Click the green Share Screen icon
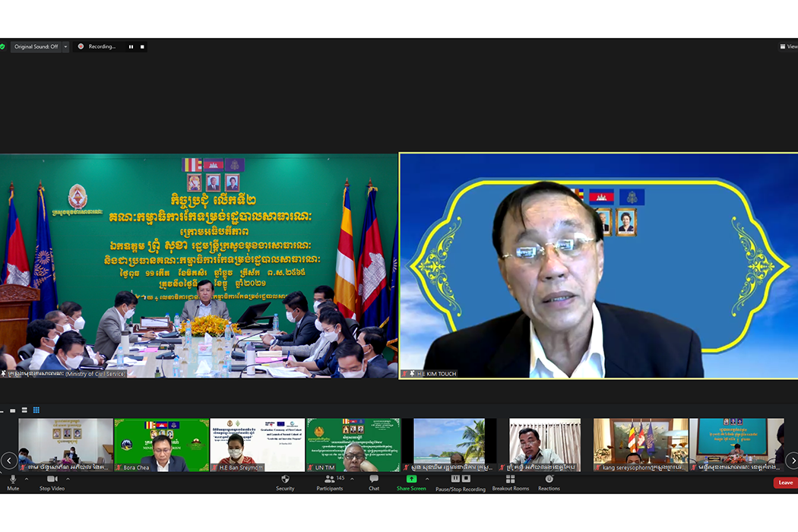 coord(411,480)
